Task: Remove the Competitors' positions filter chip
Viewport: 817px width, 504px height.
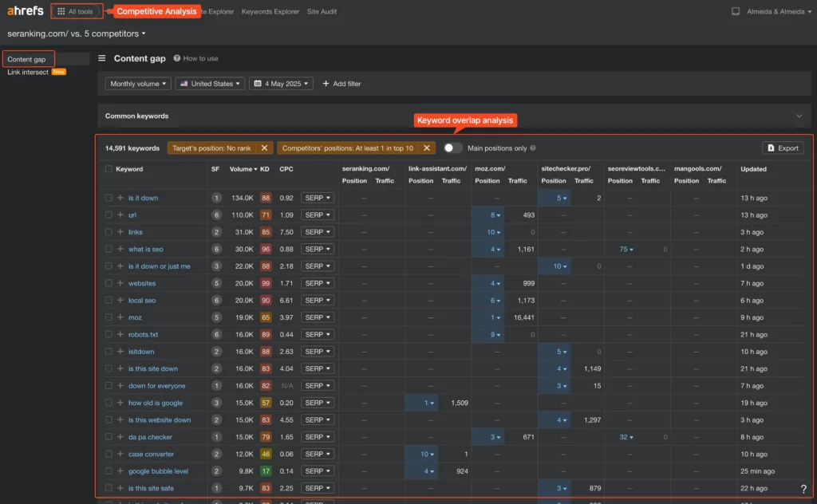Action: pos(427,148)
